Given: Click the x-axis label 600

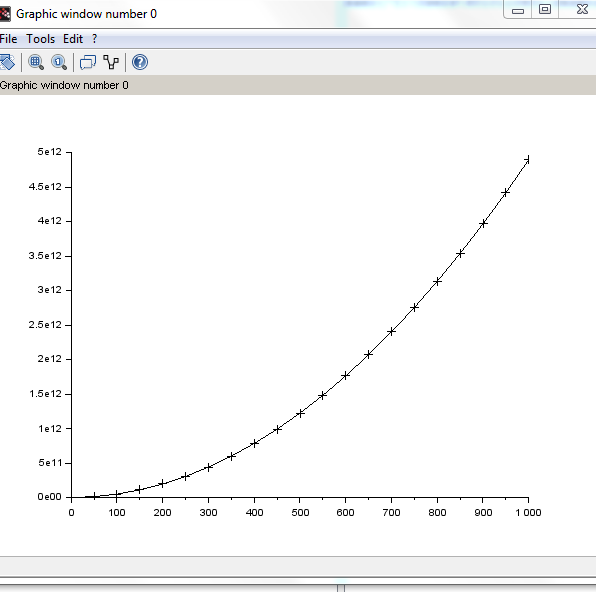Looking at the screenshot, I should 345,513.
